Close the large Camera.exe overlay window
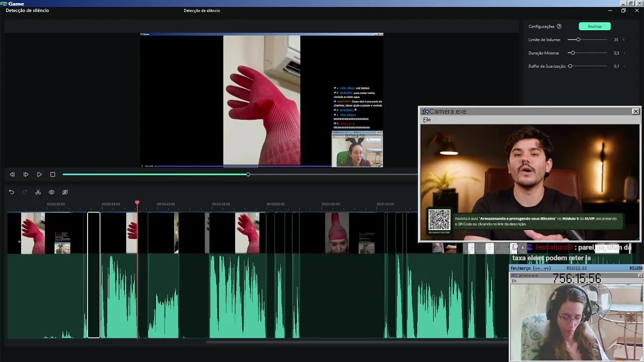The height and width of the screenshot is (362, 644). 635,111
